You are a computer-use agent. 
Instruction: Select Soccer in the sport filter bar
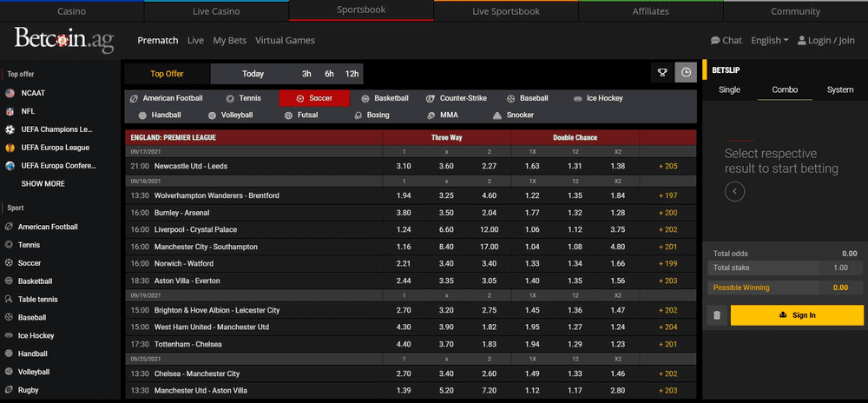click(314, 98)
